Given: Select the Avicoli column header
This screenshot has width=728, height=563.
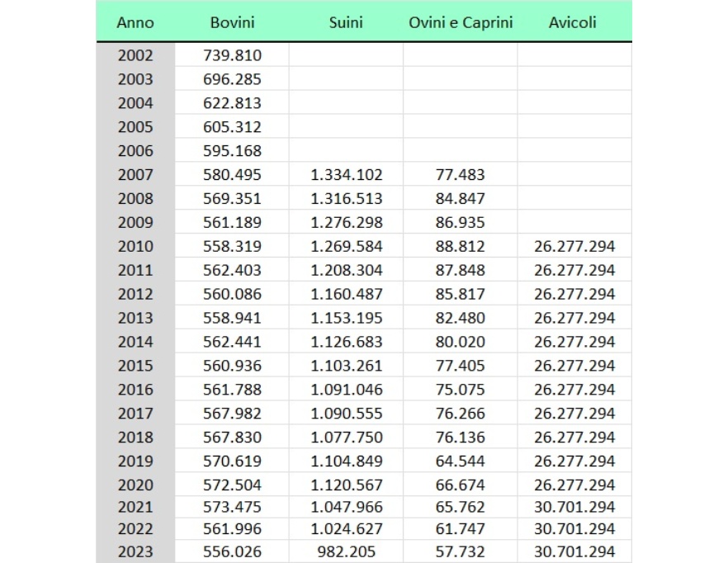Looking at the screenshot, I should coord(571,21).
